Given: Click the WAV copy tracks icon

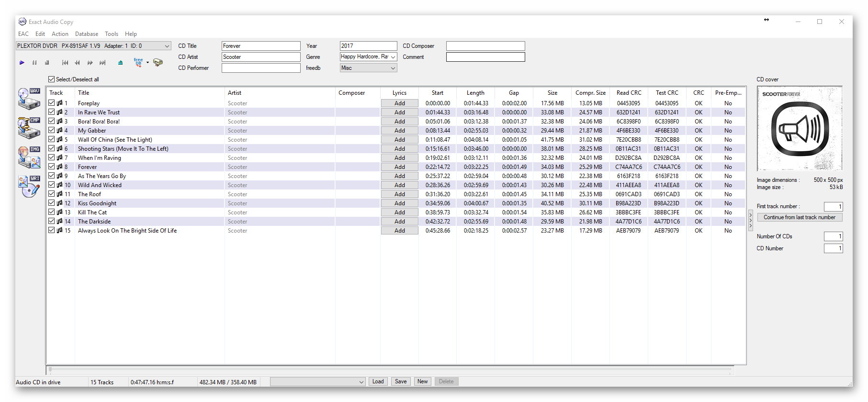Looking at the screenshot, I should [x=29, y=99].
